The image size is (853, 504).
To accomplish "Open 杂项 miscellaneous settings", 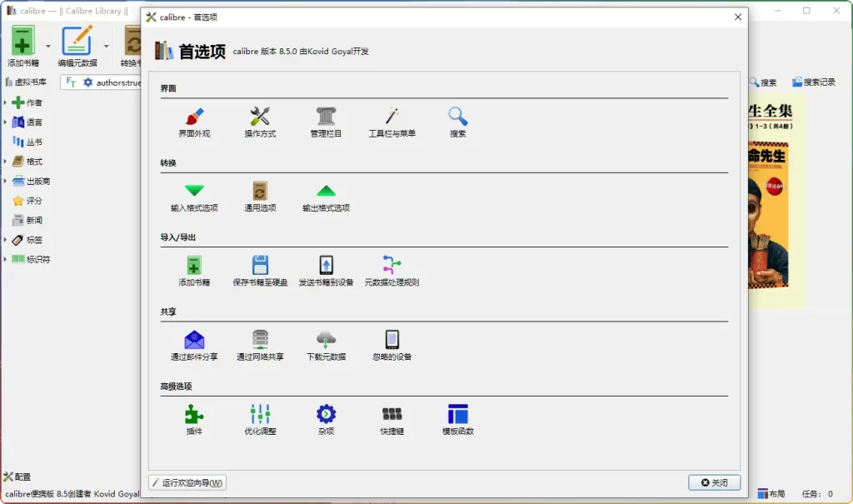I will point(326,420).
